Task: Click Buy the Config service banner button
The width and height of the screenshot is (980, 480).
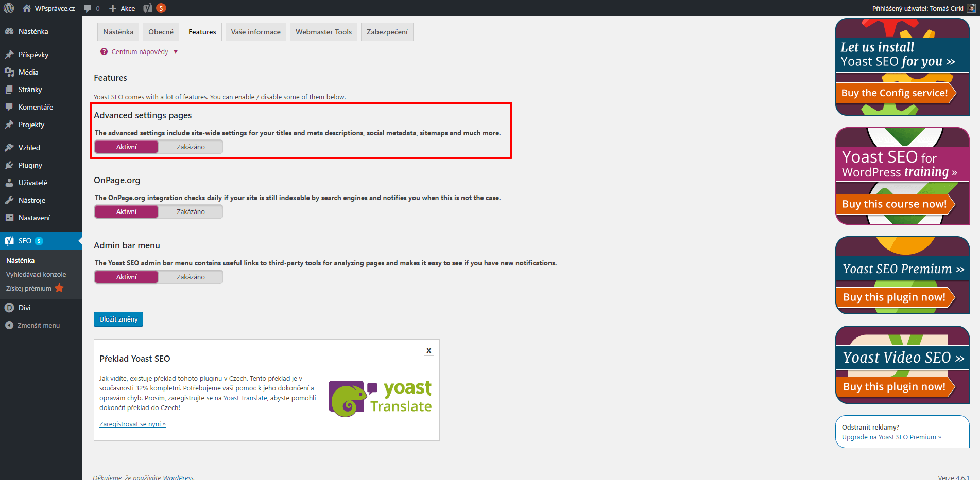Action: point(895,93)
